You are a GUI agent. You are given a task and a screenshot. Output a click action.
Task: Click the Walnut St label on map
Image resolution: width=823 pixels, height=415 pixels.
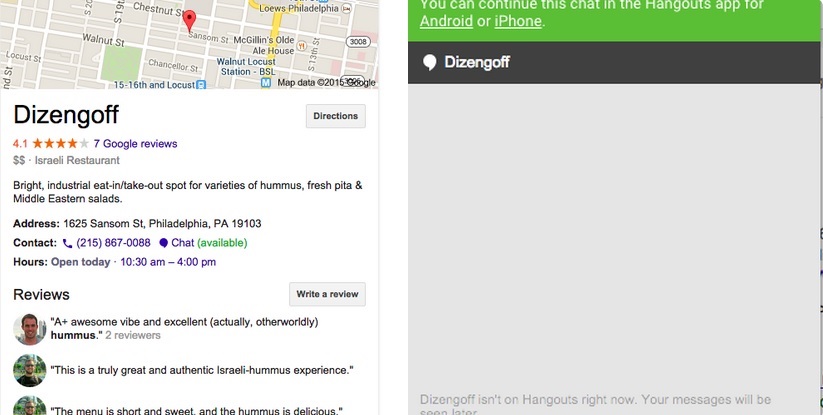coord(103,40)
